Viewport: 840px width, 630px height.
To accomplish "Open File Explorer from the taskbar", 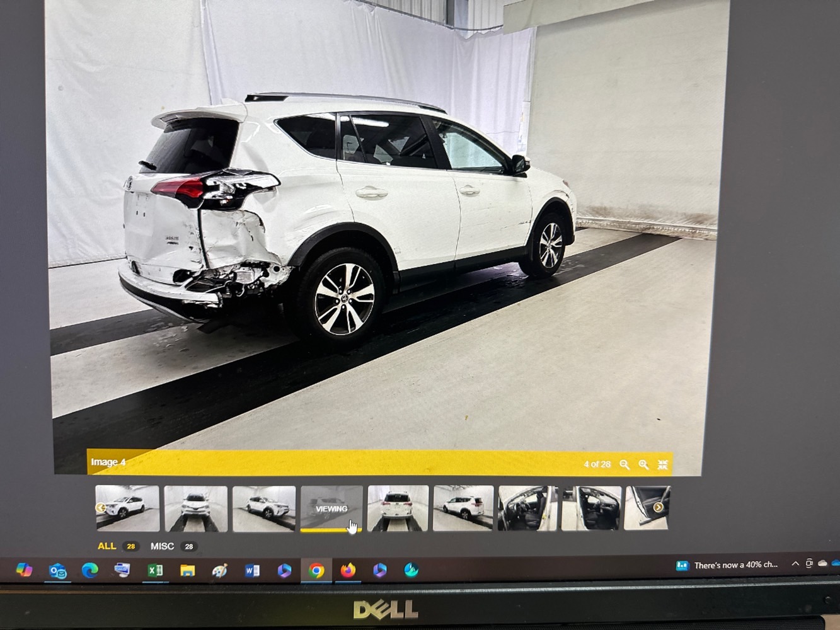I will (x=187, y=571).
